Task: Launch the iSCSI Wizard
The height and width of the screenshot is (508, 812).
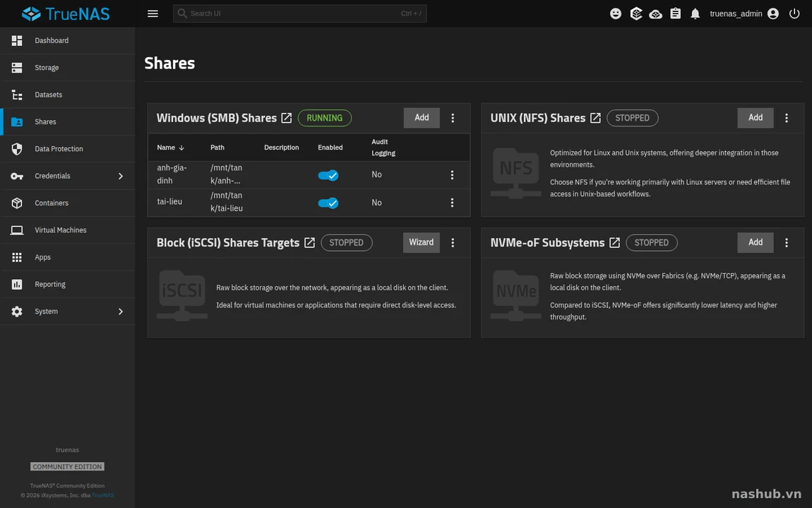Action: (x=422, y=242)
